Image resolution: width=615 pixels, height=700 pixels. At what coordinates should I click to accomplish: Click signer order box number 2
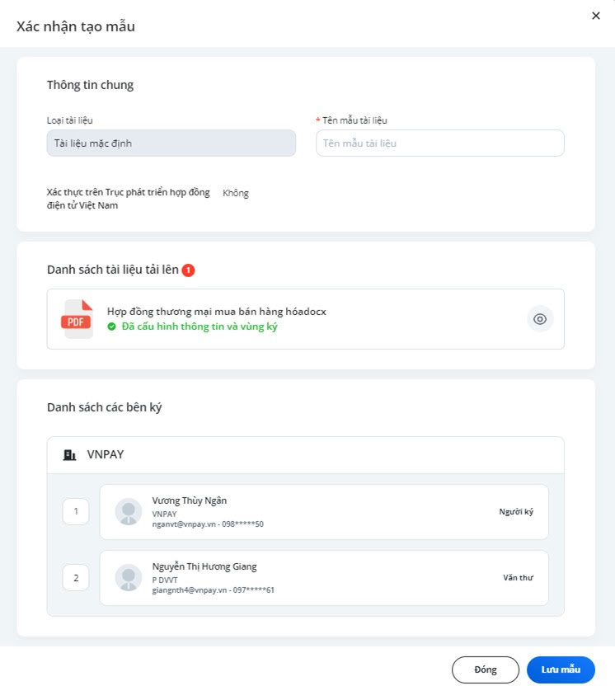[x=76, y=578]
